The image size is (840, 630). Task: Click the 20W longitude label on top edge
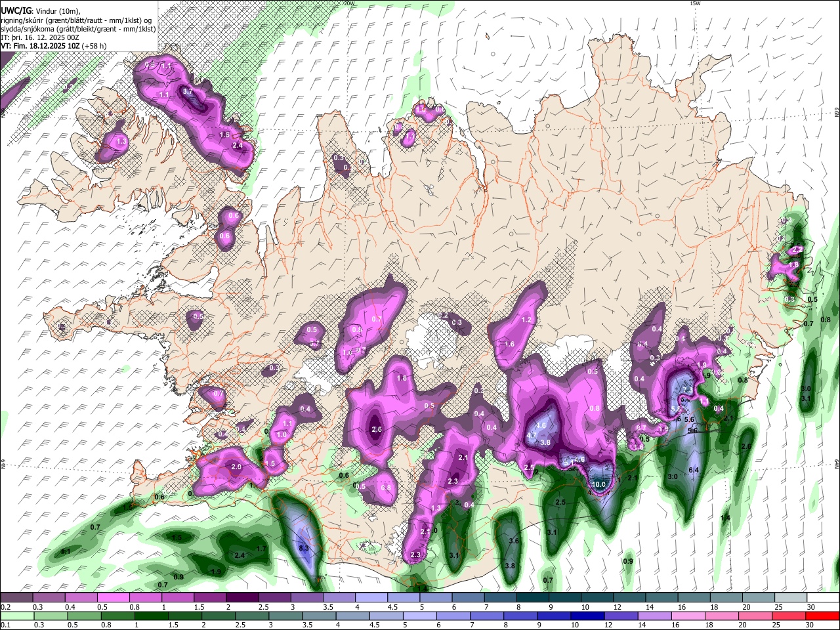349,3
